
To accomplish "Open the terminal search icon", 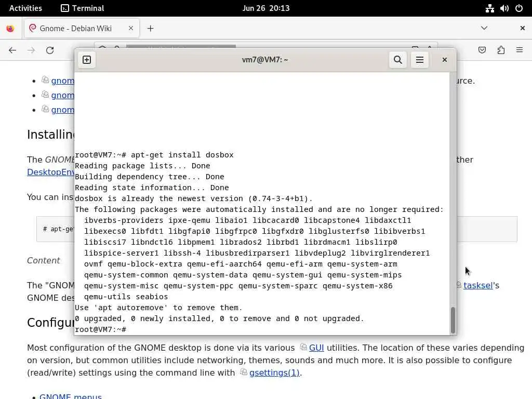I will 397,60.
